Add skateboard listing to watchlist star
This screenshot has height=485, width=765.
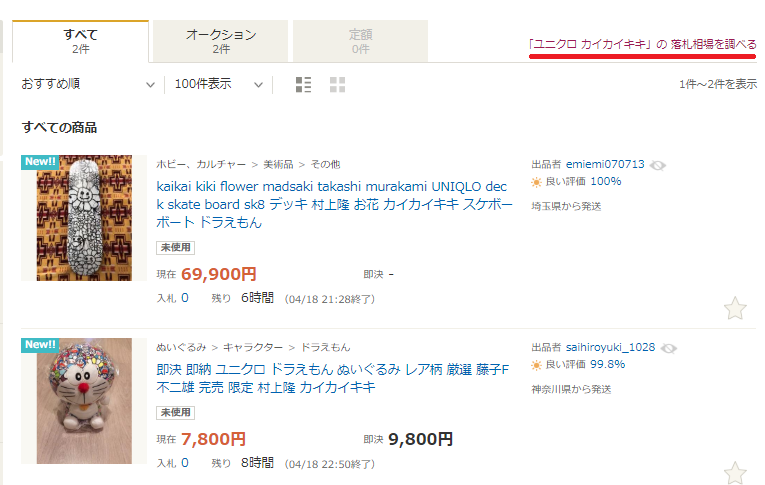click(734, 308)
